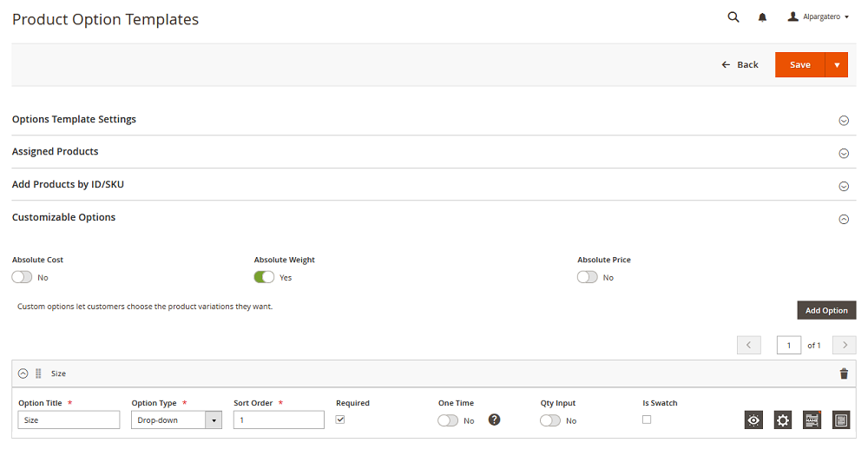The image size is (868, 456).
Task: Open the Alpargatero account menu
Action: (x=819, y=17)
